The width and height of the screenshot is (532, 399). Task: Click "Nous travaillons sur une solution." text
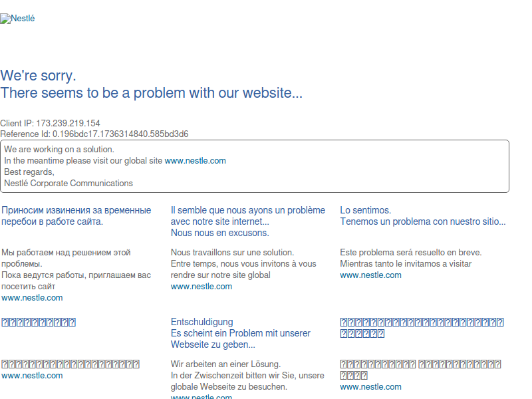click(x=232, y=253)
